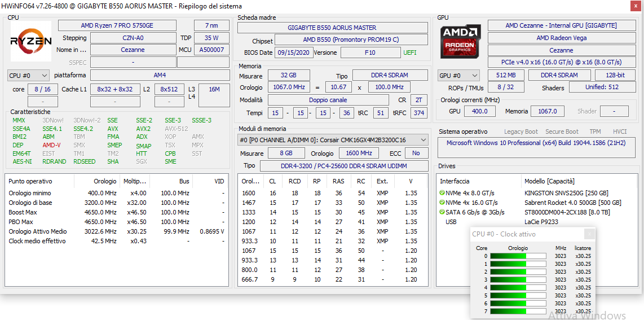Click the tRFC 374 field
The width and height of the screenshot is (644, 320).
click(x=420, y=112)
